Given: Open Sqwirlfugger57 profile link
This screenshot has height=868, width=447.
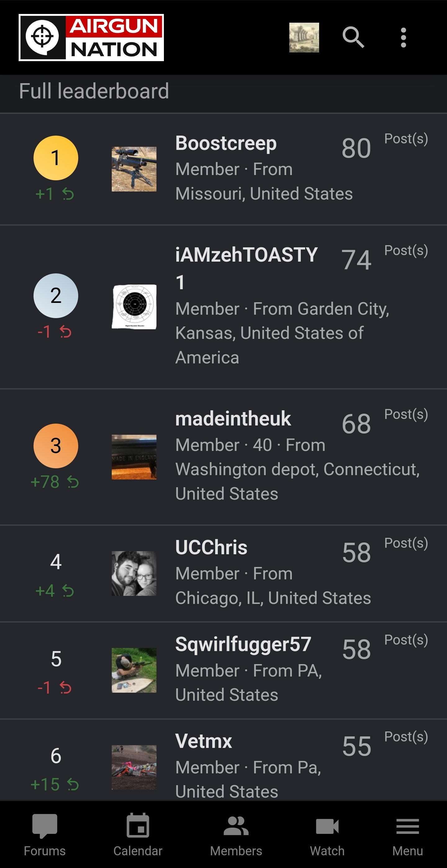Looking at the screenshot, I should click(x=243, y=644).
